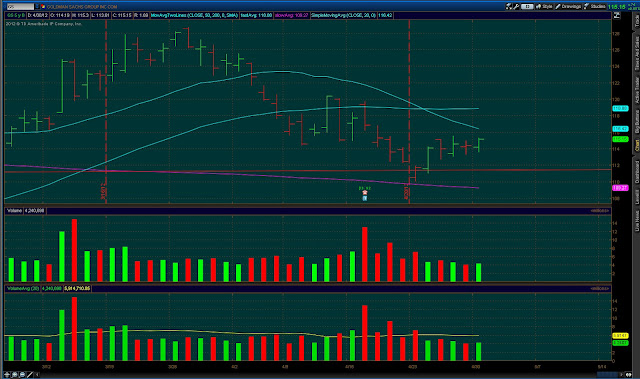The width and height of the screenshot is (640, 379).
Task: Open the share chart icon in top toolbar
Action: pyautogui.click(x=509, y=6)
